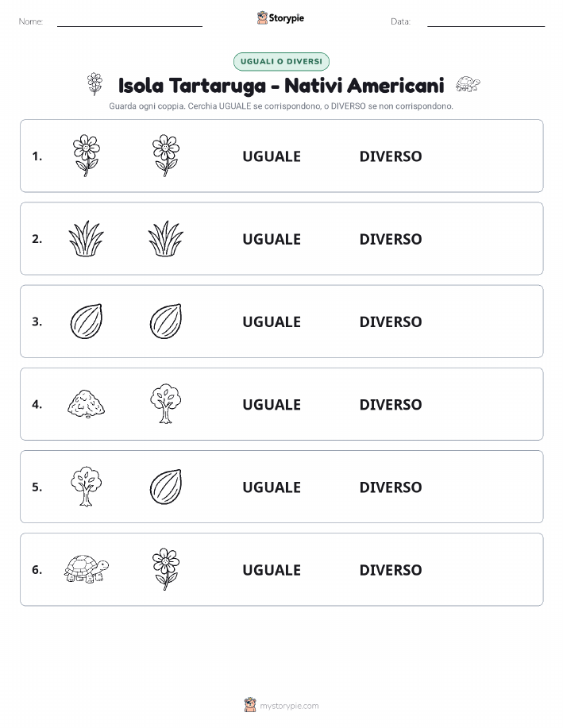
Task: Click the turtle icon in row 6
Action: click(87, 568)
